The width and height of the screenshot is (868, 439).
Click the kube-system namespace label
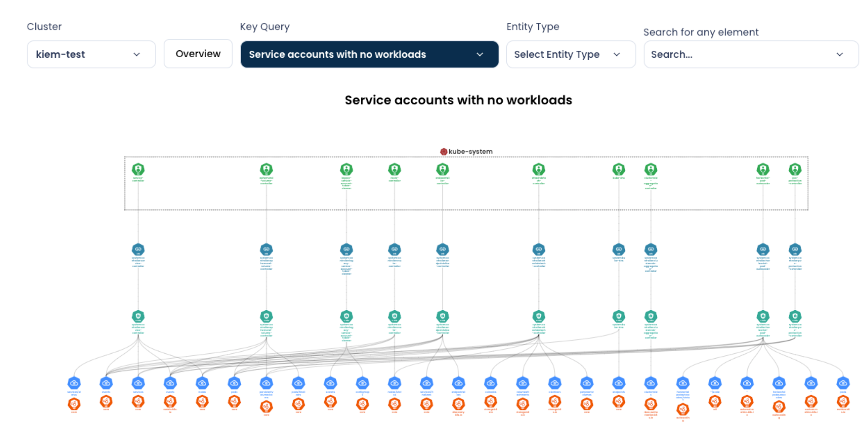pos(471,151)
